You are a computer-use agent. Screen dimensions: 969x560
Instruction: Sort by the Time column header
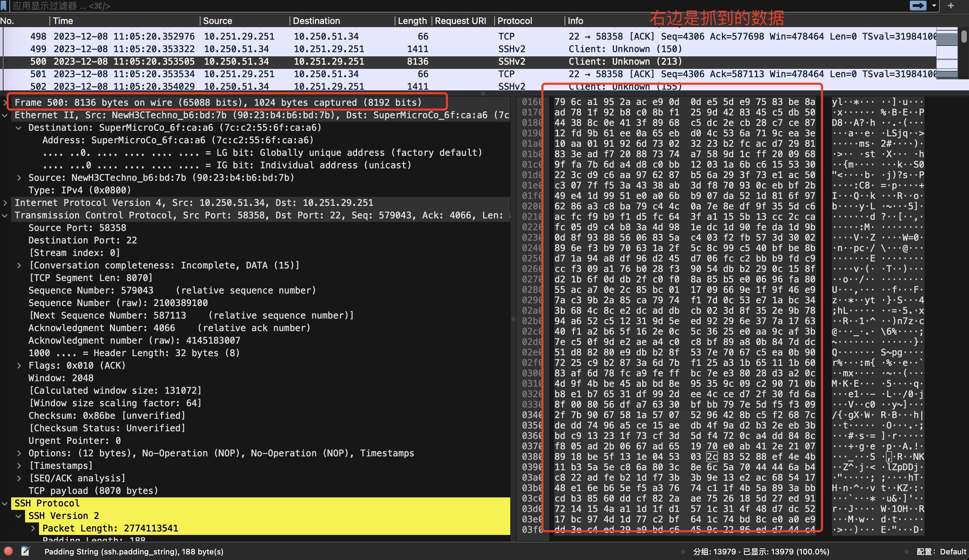tap(125, 21)
